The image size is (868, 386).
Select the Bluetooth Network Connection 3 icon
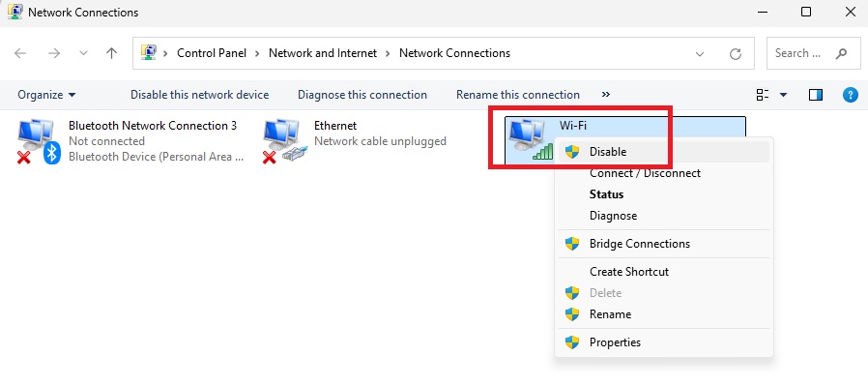[x=39, y=141]
